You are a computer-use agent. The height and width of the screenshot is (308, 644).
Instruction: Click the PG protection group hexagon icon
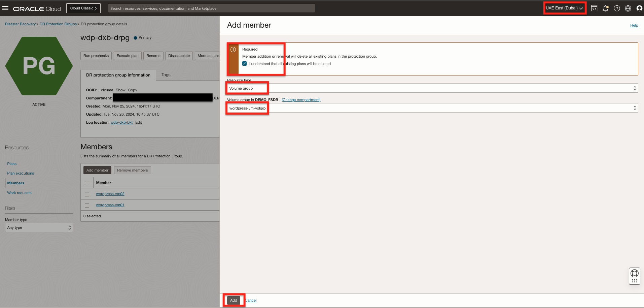click(39, 66)
